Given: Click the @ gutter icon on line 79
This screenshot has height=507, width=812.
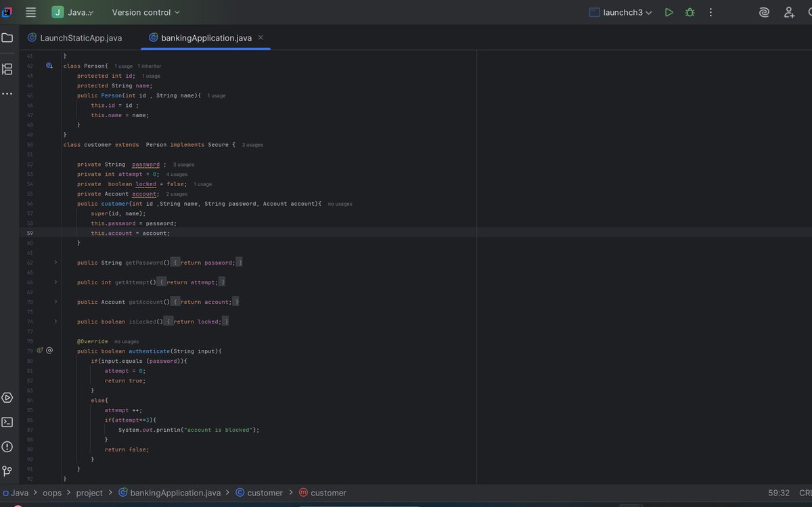Looking at the screenshot, I should point(49,351).
